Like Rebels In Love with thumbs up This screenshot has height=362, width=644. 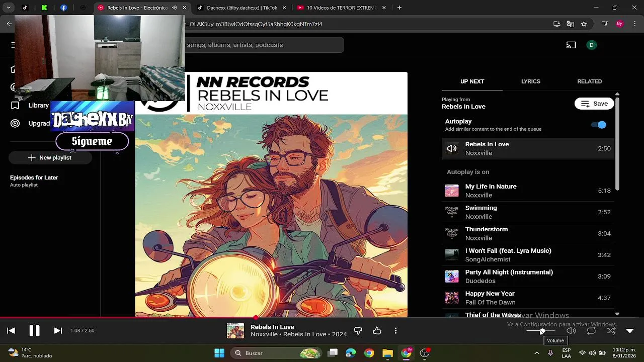(377, 330)
